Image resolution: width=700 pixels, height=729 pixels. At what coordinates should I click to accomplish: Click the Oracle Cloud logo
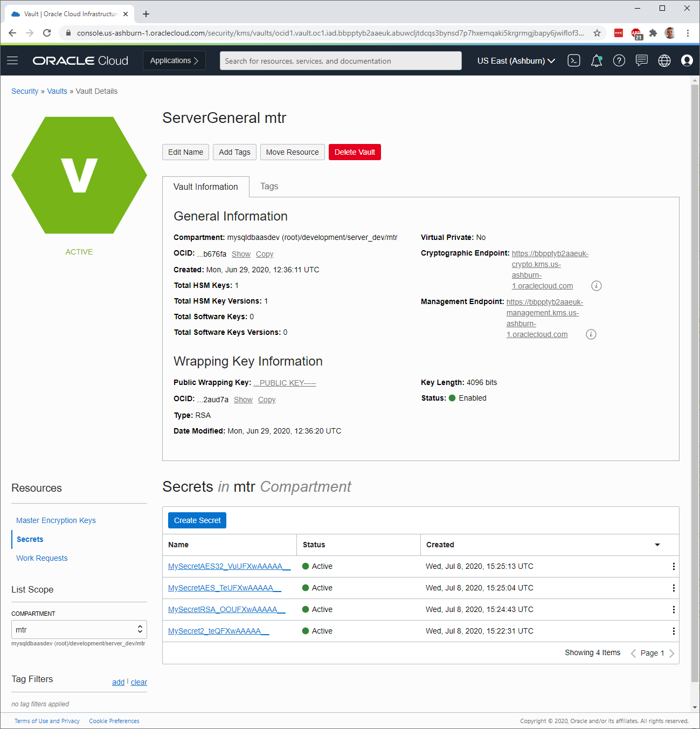point(80,60)
